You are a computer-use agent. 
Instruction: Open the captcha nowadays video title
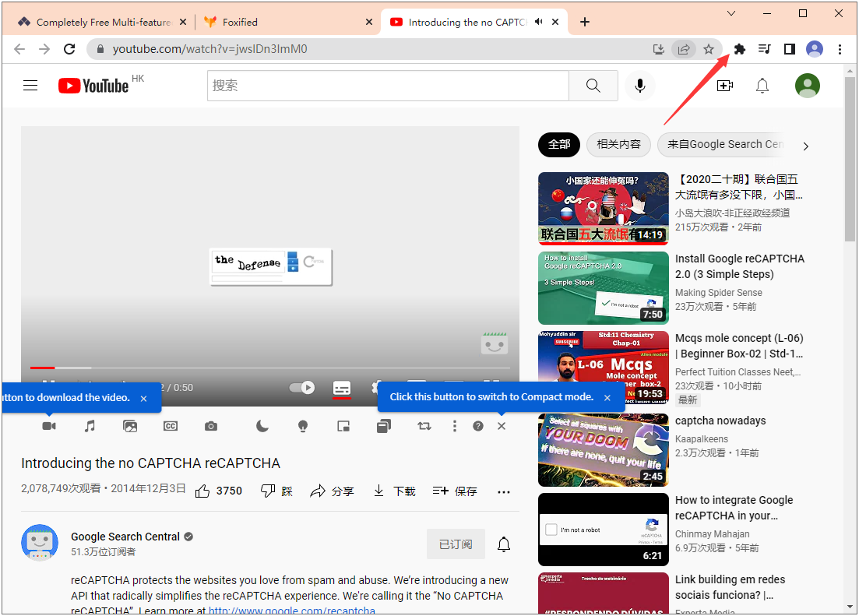(x=720, y=421)
